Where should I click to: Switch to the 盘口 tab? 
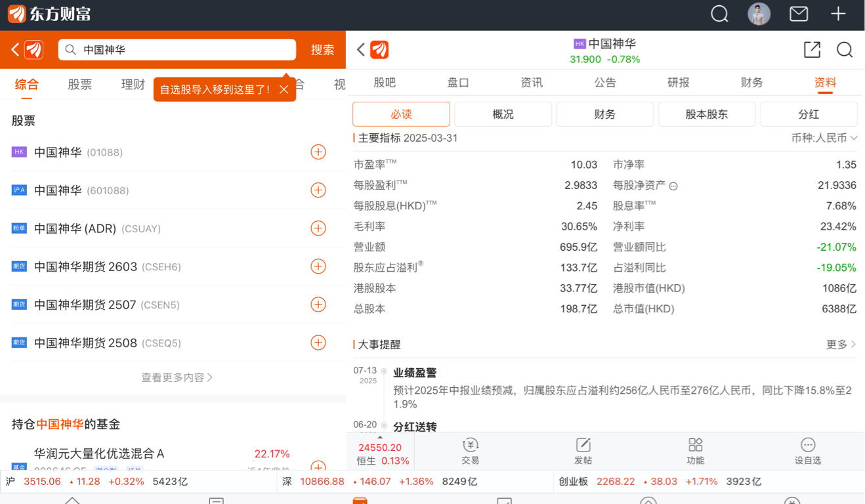point(458,83)
